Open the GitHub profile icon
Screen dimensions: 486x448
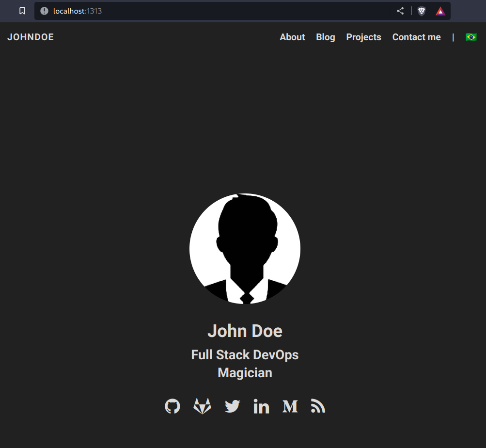[x=172, y=406]
